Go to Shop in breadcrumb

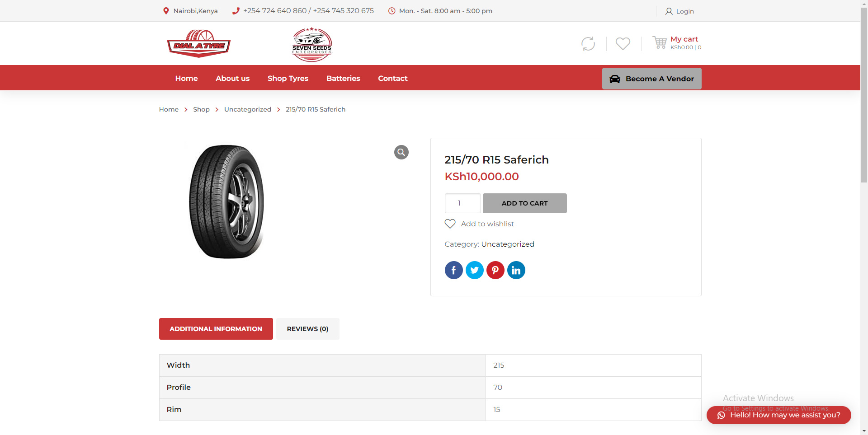point(201,109)
